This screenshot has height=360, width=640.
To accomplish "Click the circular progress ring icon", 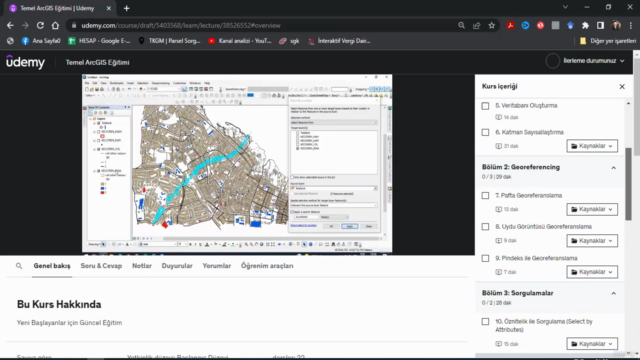I will point(552,61).
